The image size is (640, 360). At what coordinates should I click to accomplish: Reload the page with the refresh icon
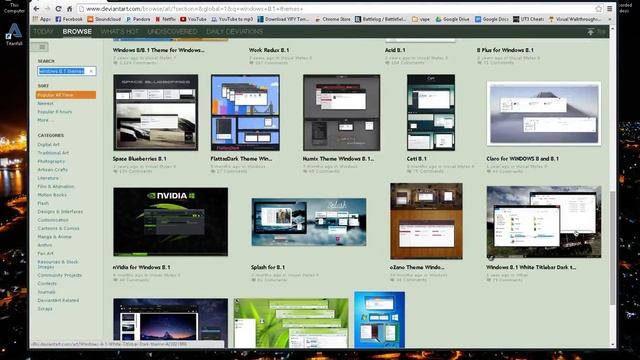click(58, 9)
